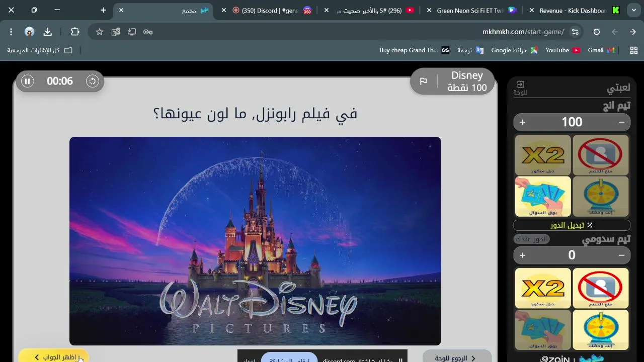This screenshot has height=362, width=644.
Task: Exit to board icon in sidebar
Action: pos(521,88)
